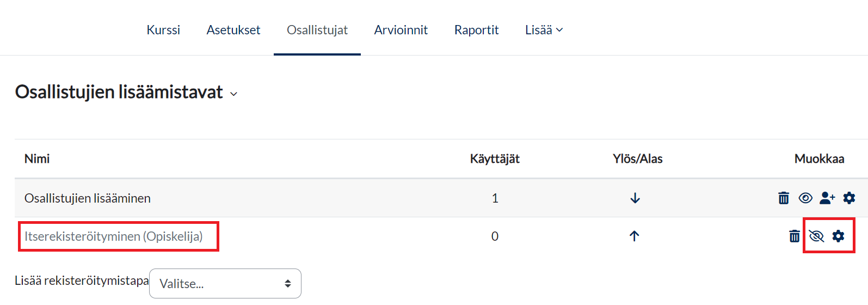Image resolution: width=868 pixels, height=305 pixels.
Task: Click the Itserekisteröityminen (Opiskelija) row name
Action: pyautogui.click(x=113, y=236)
